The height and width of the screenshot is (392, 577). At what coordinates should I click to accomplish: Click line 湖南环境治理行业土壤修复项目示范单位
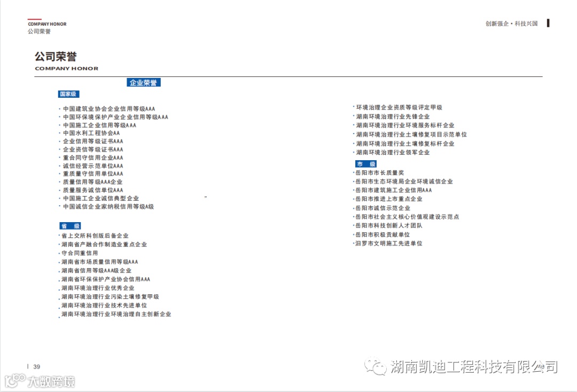coord(411,135)
